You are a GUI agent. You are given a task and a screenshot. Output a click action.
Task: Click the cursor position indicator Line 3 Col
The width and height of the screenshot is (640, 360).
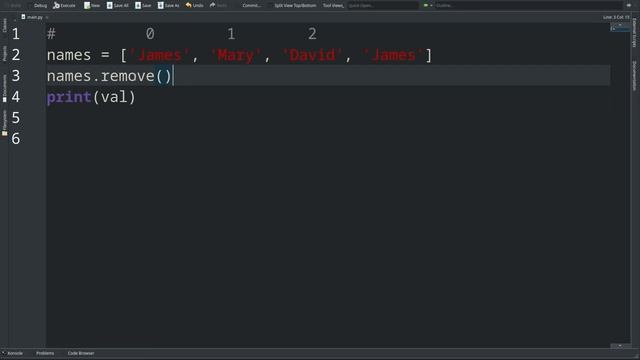pos(616,17)
